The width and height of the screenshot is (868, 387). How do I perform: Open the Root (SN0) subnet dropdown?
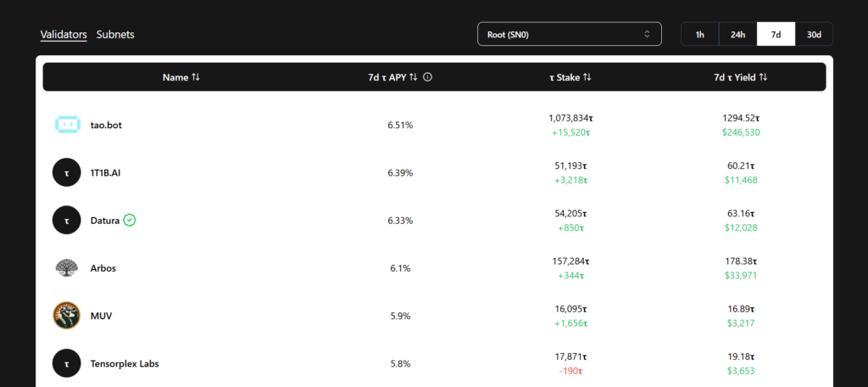569,34
